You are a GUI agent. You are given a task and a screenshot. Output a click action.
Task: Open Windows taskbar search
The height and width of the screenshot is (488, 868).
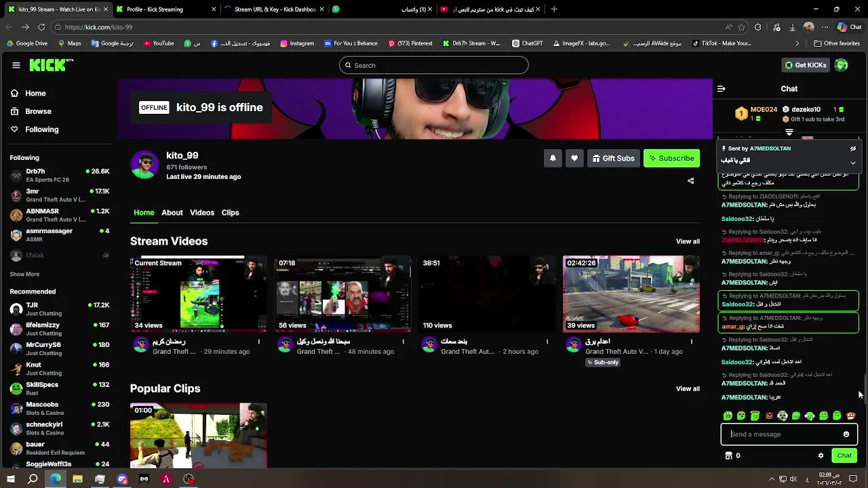click(x=33, y=479)
